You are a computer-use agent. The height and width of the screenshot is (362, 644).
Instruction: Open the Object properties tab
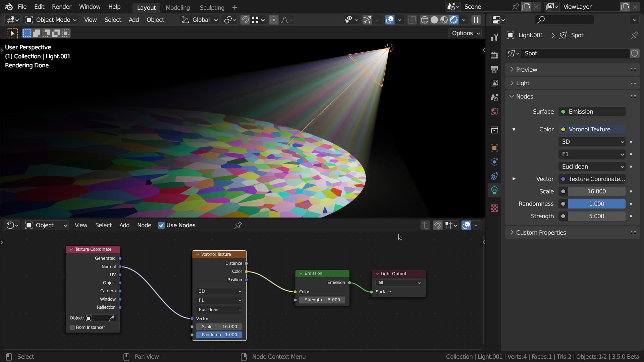pyautogui.click(x=494, y=148)
